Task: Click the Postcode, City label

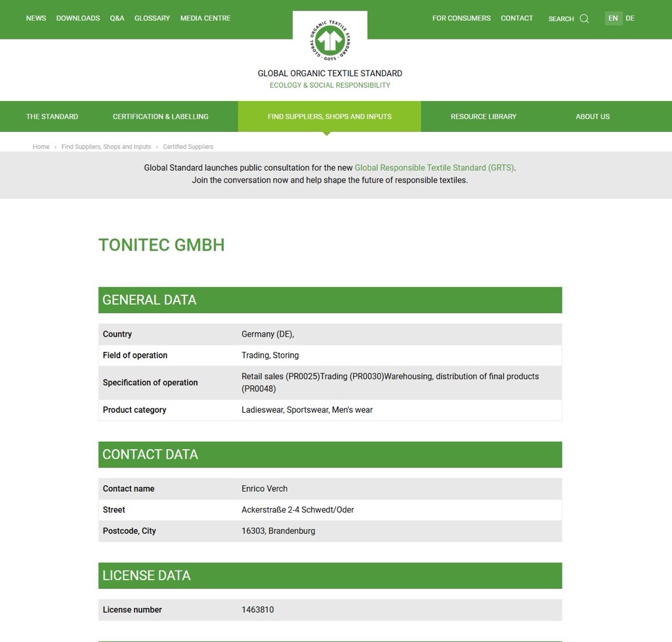Action: [129, 530]
